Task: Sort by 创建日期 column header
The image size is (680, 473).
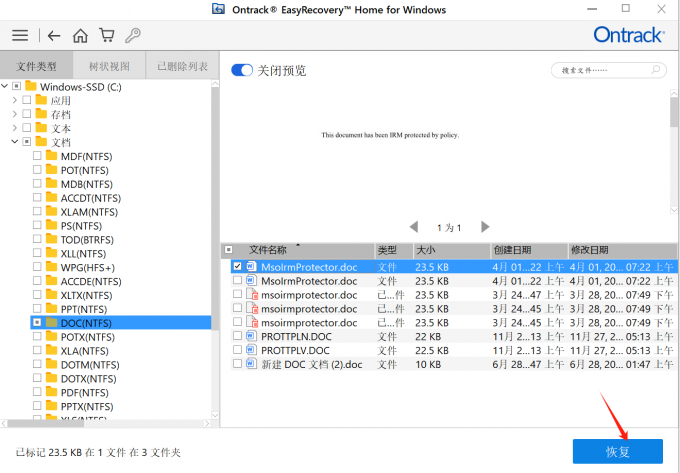Action: tap(512, 250)
